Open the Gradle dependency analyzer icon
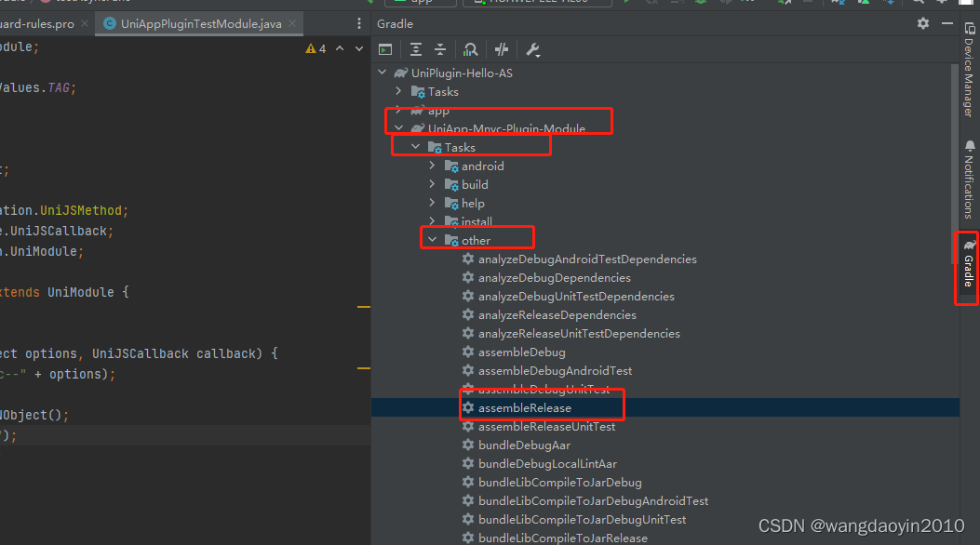This screenshot has width=980, height=545. 470,50
